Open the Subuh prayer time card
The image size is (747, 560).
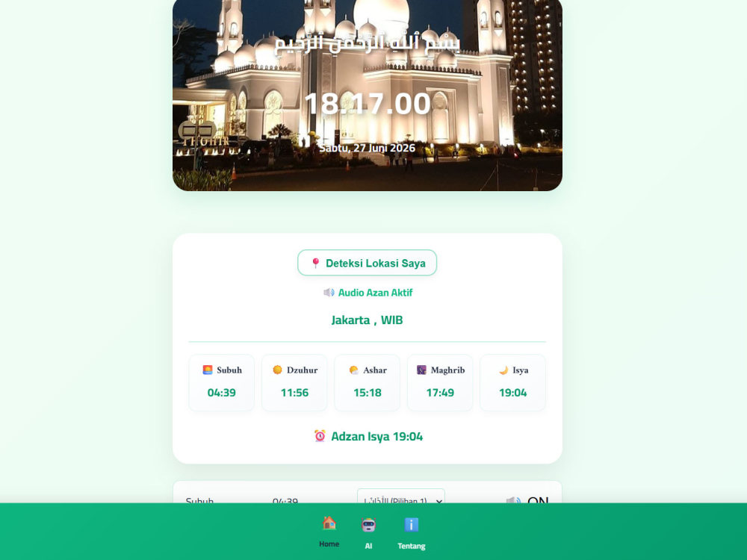click(222, 382)
